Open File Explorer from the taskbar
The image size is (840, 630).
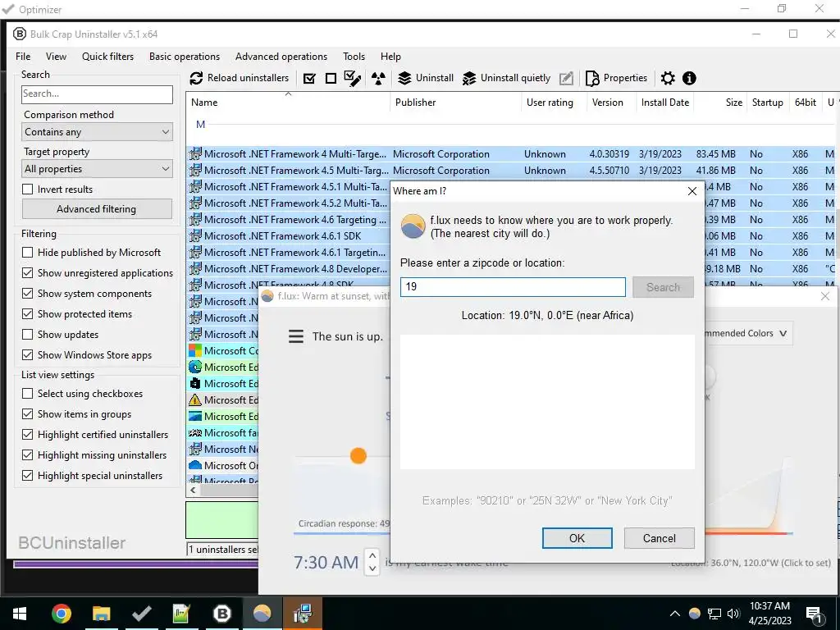pos(101,614)
